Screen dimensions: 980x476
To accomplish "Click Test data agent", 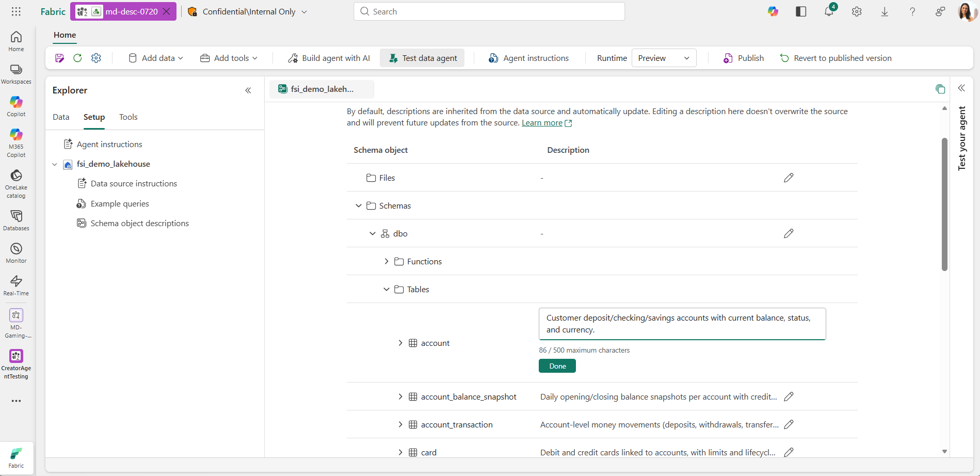I will tap(423, 58).
